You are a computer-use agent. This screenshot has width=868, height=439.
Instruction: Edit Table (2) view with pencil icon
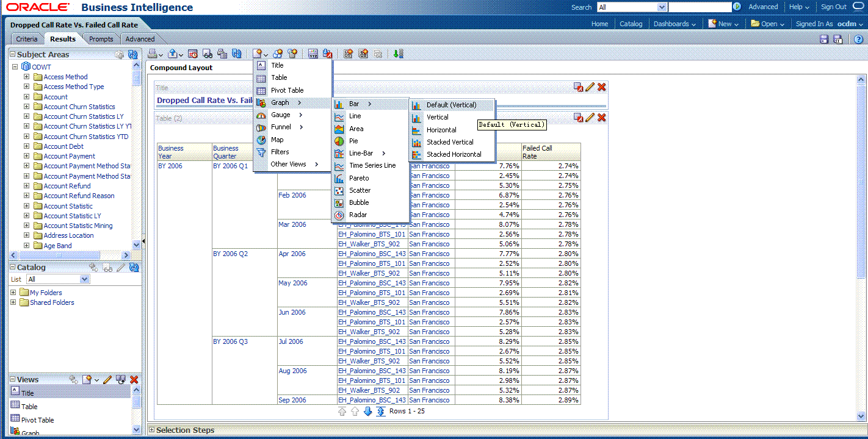point(590,117)
